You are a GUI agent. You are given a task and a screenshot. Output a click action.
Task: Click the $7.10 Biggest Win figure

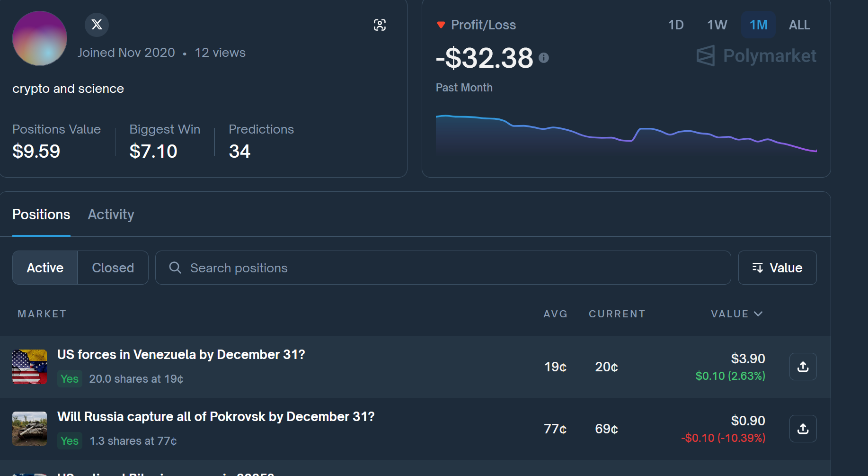(x=153, y=151)
